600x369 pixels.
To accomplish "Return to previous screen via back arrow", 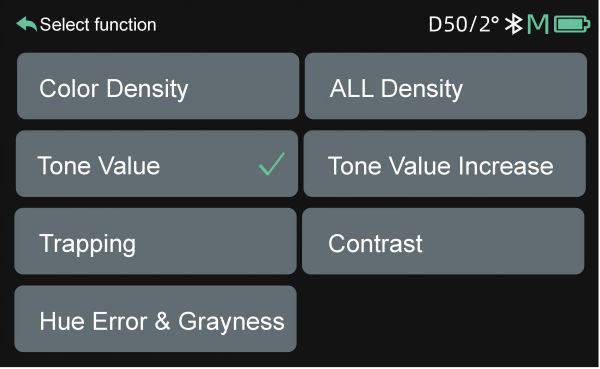I will click(26, 24).
